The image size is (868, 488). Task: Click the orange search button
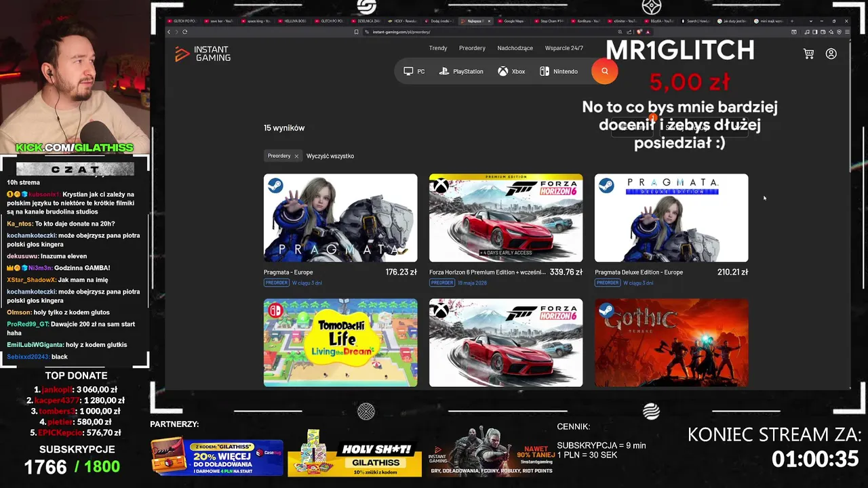605,71
